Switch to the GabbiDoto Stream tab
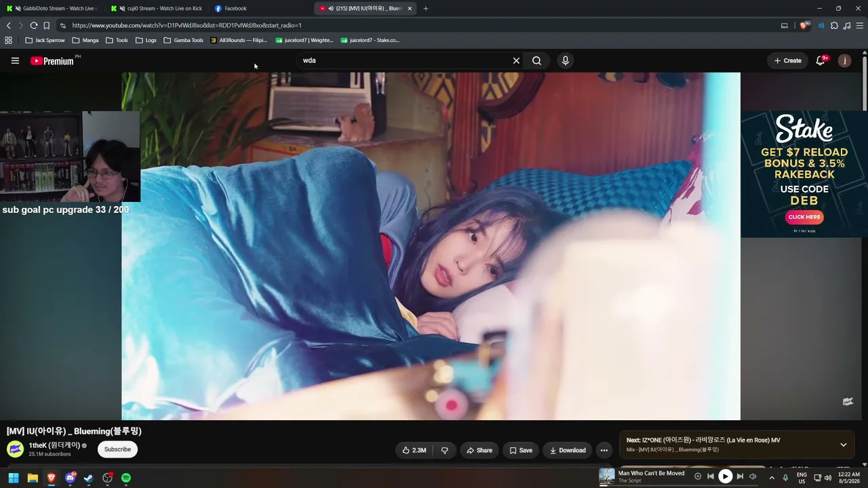Image resolution: width=868 pixels, height=488 pixels. pos(52,8)
